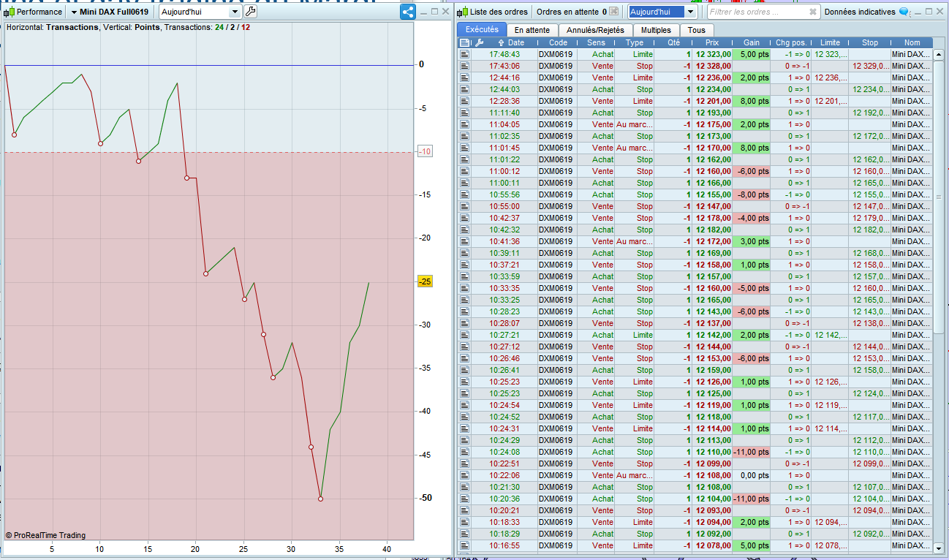
Task: Sort by the Chg pos. column header
Action: click(791, 42)
